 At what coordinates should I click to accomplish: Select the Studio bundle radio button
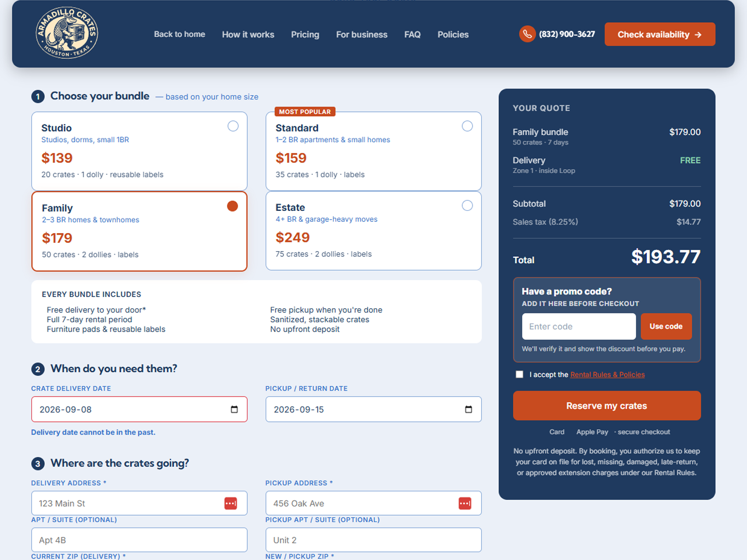point(233,126)
